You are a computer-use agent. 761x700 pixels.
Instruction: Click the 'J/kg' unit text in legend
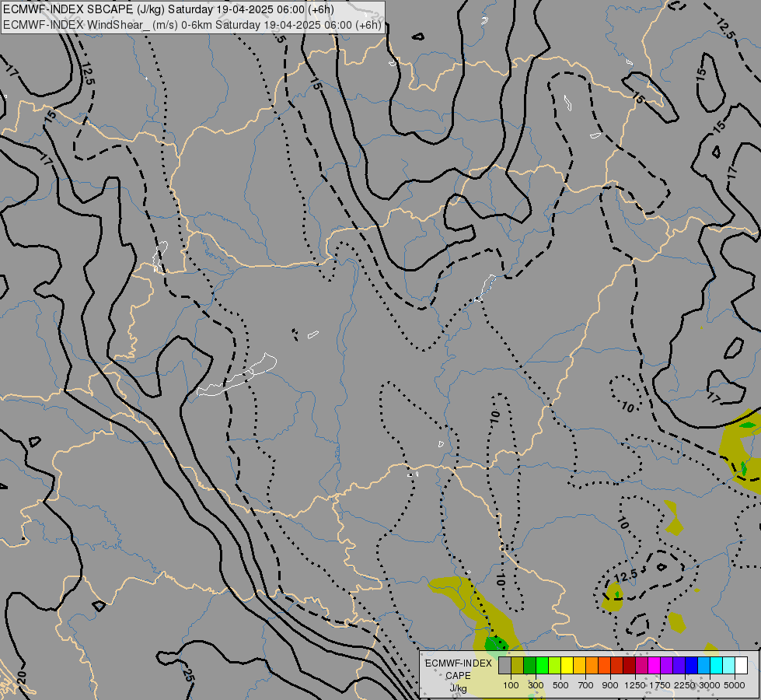pyautogui.click(x=458, y=688)
